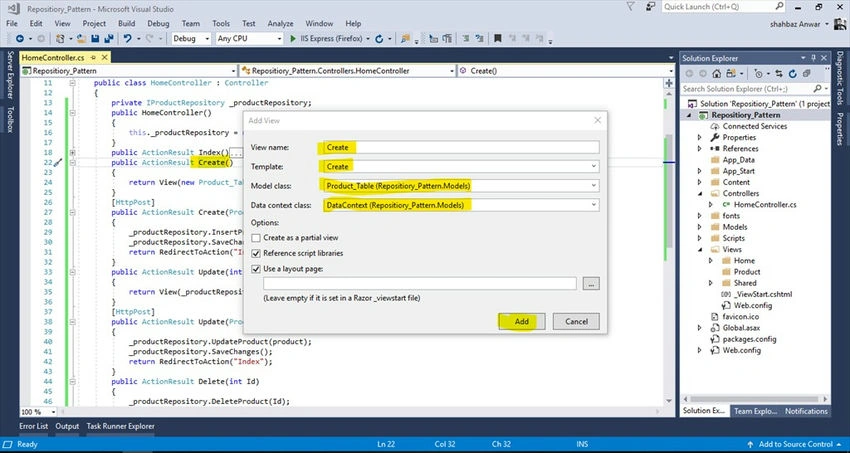
Task: Click the Save All toolbar icon
Action: pos(109,38)
